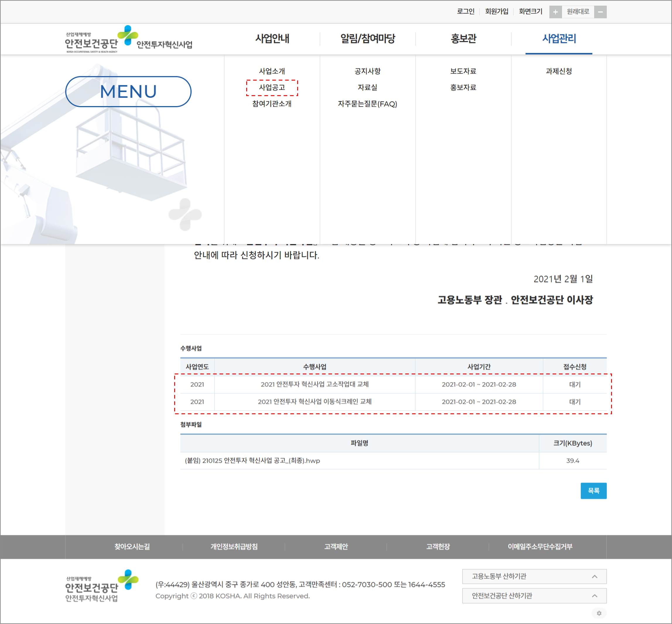Download the 안전투자 혁신사업 공고 hwp file
Screen dimensions: 672x624
pyautogui.click(x=252, y=461)
